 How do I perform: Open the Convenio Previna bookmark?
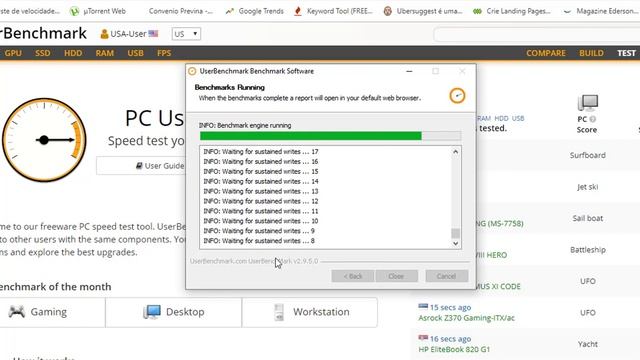click(x=180, y=11)
